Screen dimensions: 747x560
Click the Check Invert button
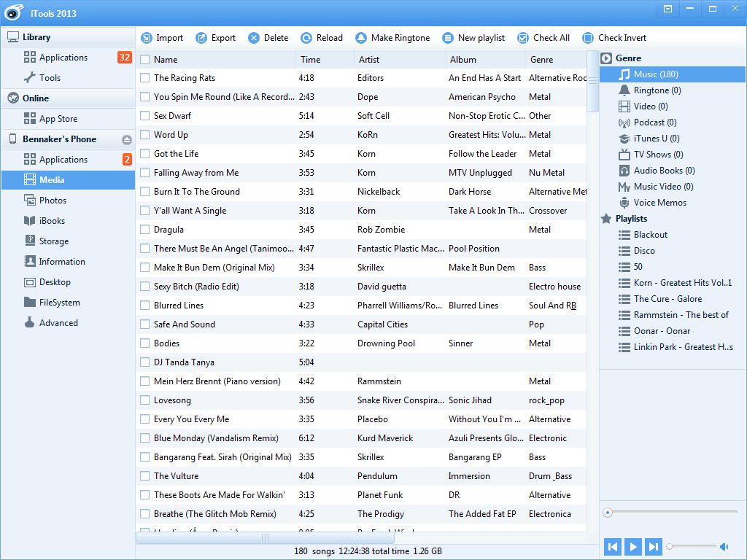tap(614, 38)
